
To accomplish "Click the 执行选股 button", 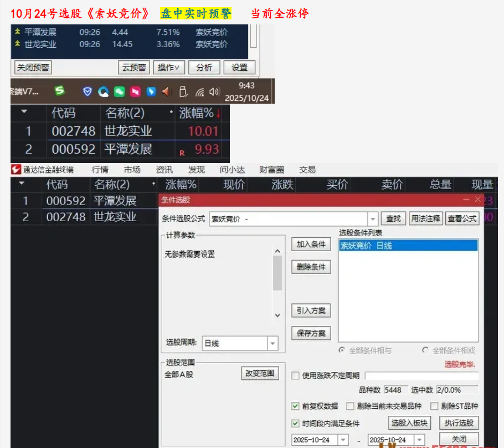I will (x=459, y=423).
